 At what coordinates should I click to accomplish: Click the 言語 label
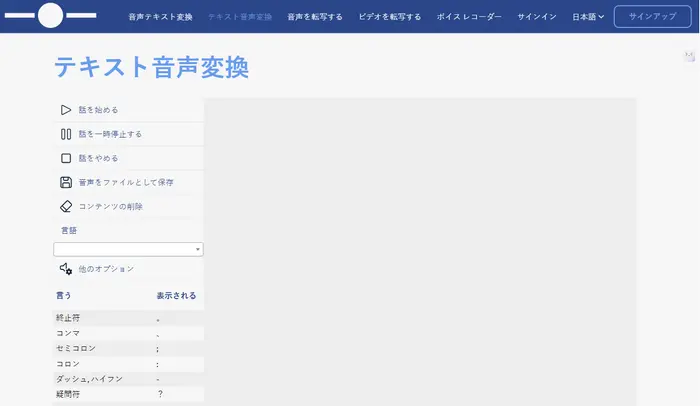point(69,230)
